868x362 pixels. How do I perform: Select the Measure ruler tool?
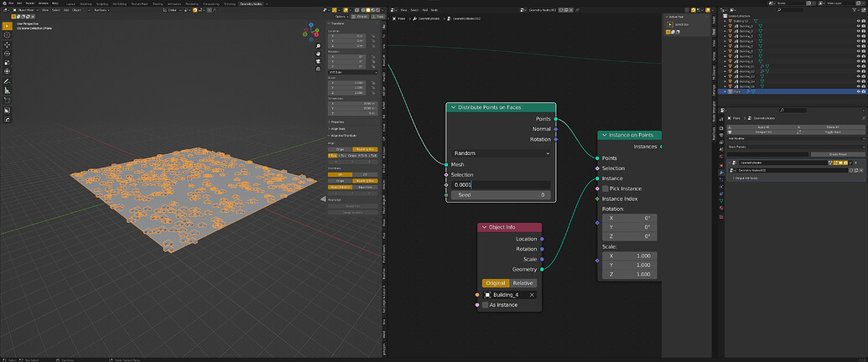click(8, 90)
